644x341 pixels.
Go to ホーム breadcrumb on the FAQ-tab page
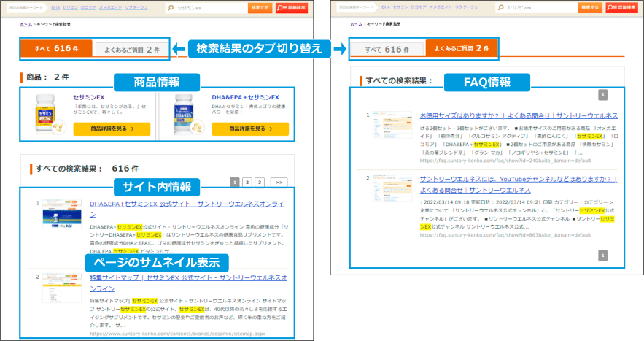pyautogui.click(x=356, y=24)
